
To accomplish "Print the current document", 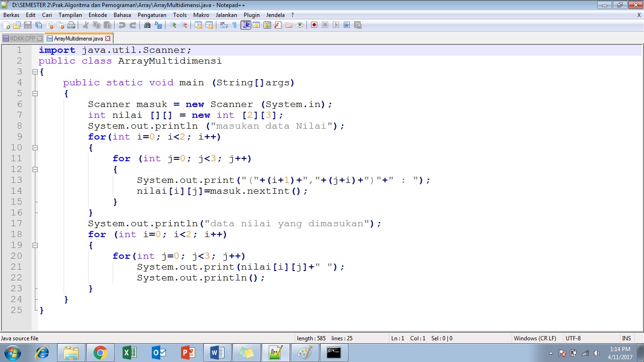I will click(x=71, y=25).
